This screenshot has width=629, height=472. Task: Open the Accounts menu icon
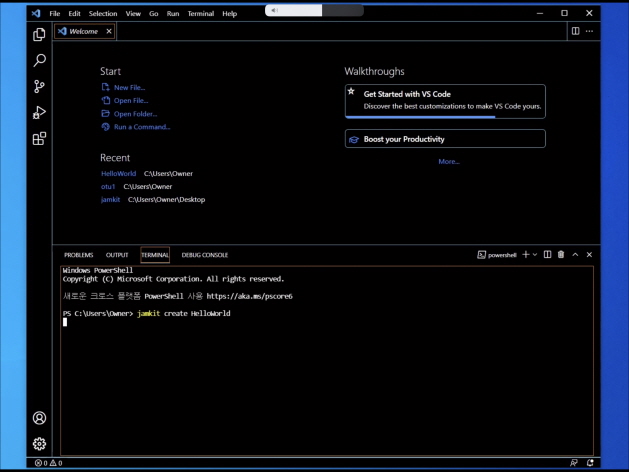pos(39,418)
